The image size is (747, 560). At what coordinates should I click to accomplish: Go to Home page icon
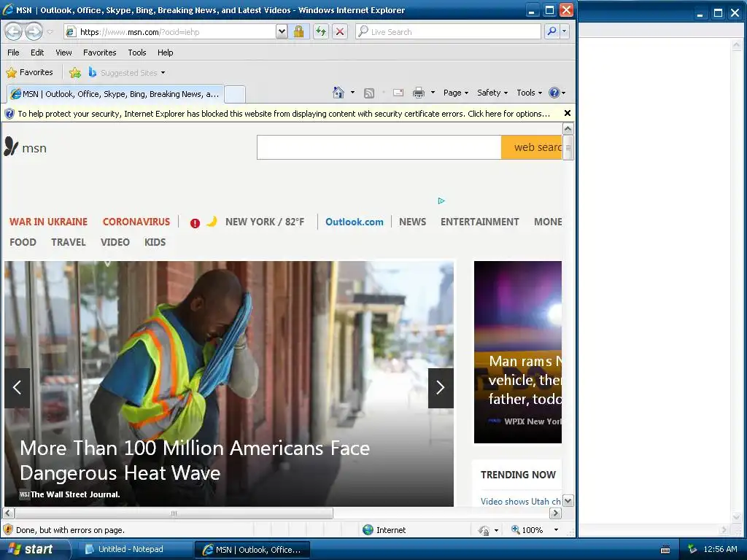(x=338, y=93)
